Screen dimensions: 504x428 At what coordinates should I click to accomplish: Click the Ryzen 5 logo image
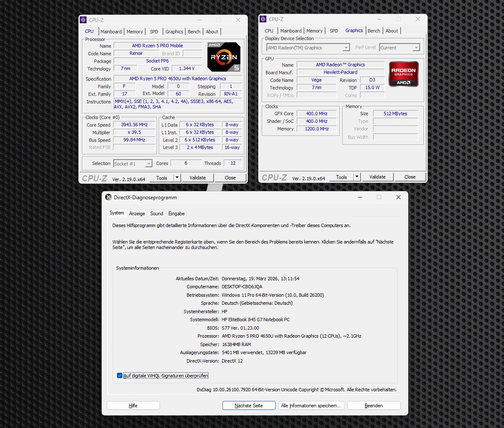[x=224, y=57]
